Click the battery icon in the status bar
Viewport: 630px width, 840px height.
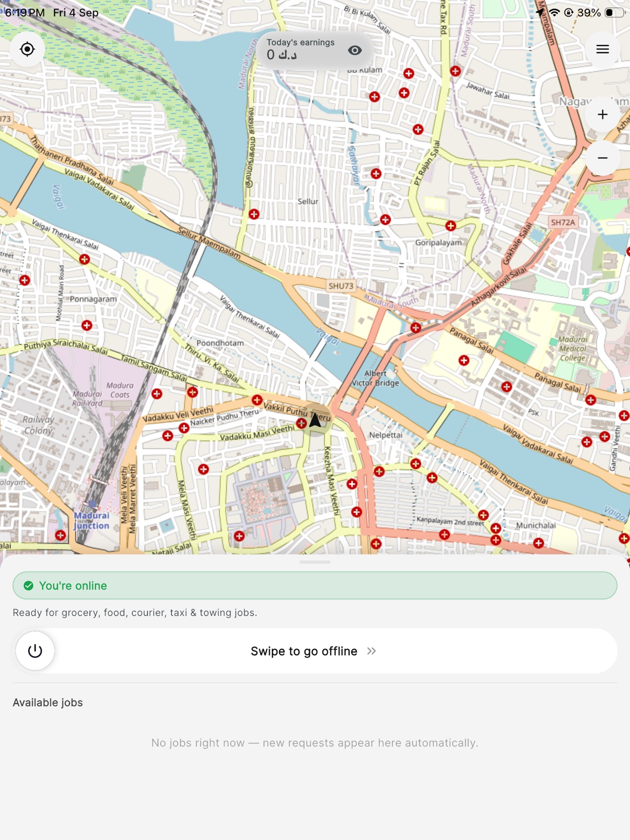614,13
